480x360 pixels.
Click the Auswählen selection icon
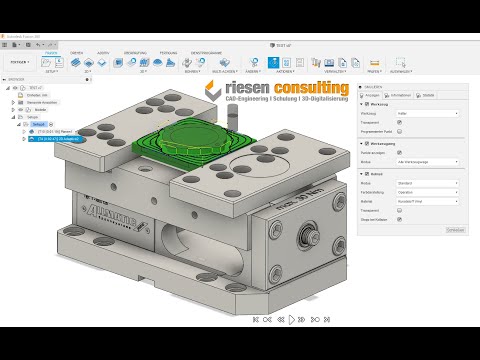[400, 62]
